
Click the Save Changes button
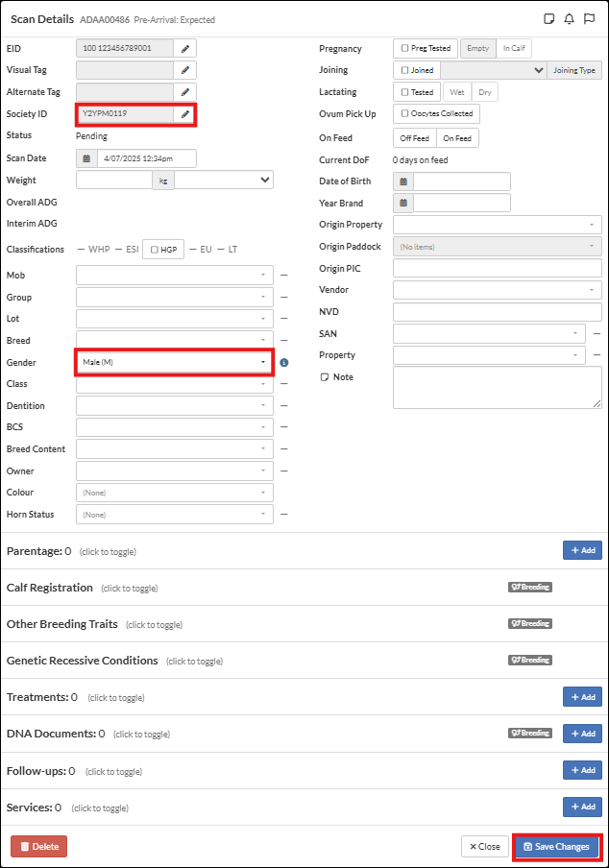coord(557,847)
